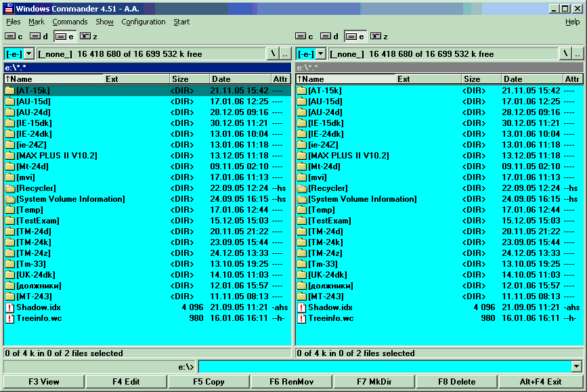Open left panel drive dropdown [-e-]
587x392 pixels.
pos(29,54)
